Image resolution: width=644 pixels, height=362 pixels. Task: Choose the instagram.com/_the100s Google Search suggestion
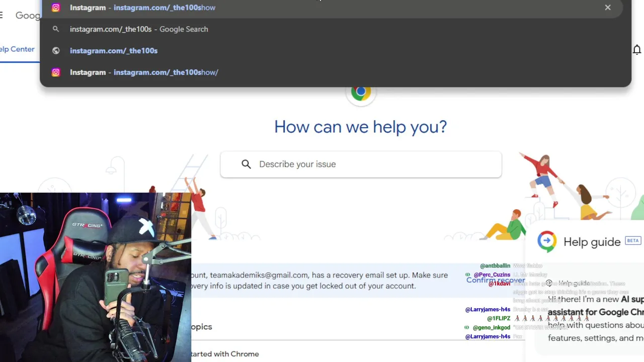pyautogui.click(x=335, y=29)
